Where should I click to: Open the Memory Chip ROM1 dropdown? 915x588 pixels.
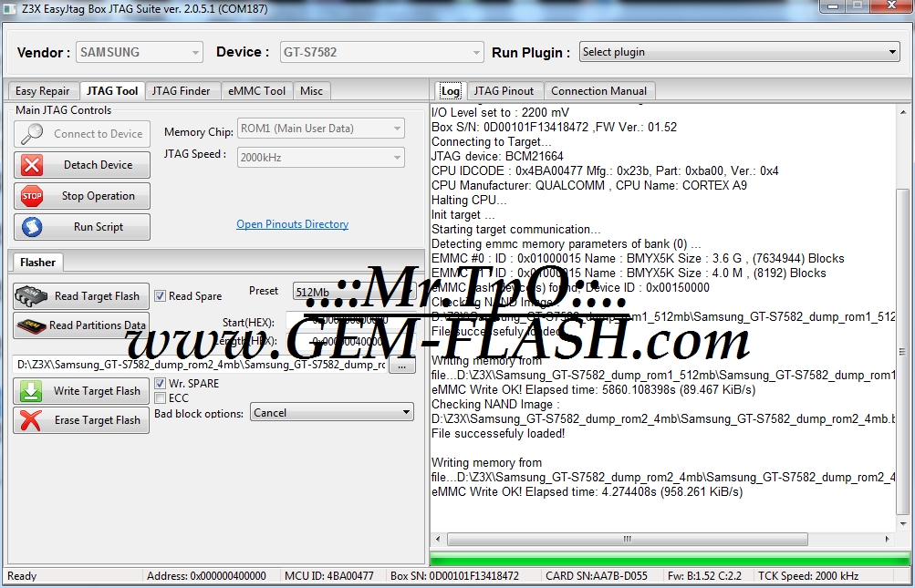point(320,129)
